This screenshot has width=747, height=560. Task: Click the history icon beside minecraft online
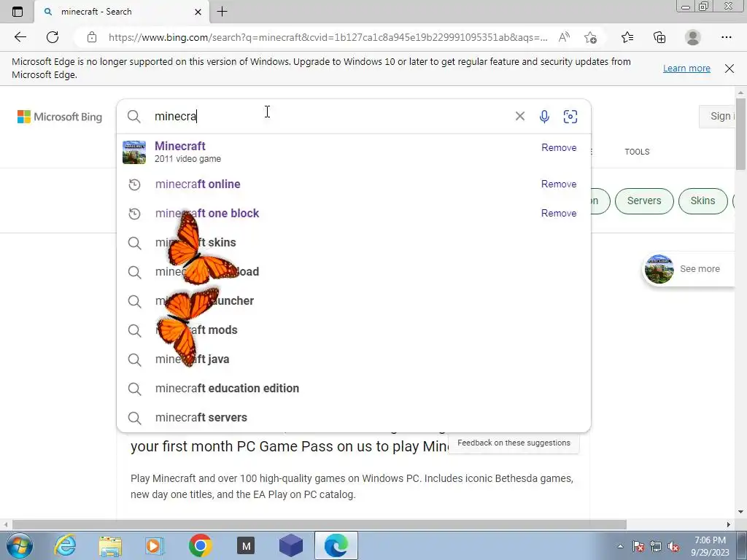pos(134,184)
